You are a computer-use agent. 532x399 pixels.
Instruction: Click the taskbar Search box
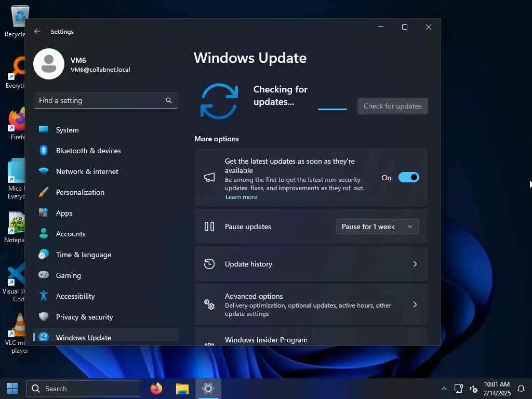83,389
